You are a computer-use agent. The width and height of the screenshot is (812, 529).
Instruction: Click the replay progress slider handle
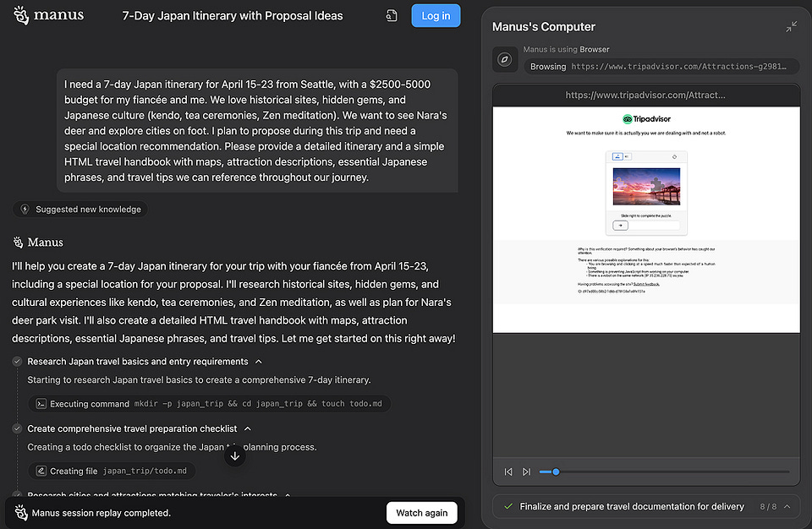click(556, 472)
